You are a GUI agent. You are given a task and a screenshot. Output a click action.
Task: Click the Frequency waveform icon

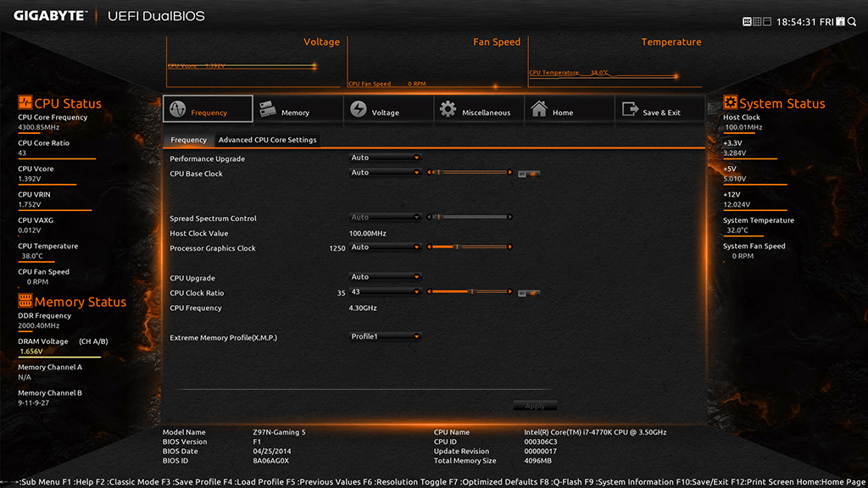(x=178, y=109)
